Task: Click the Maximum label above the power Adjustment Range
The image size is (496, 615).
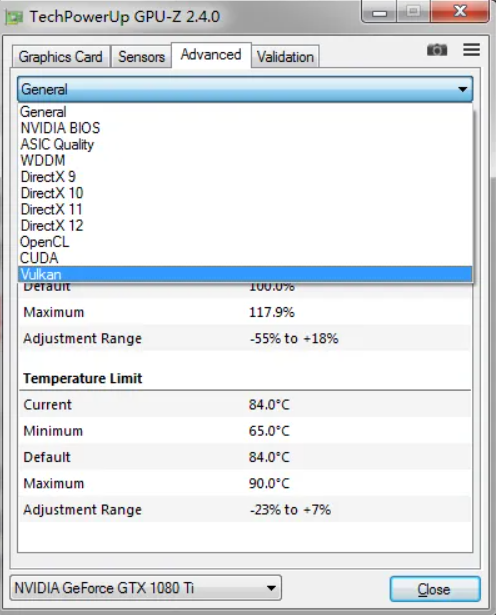Action: tap(54, 312)
